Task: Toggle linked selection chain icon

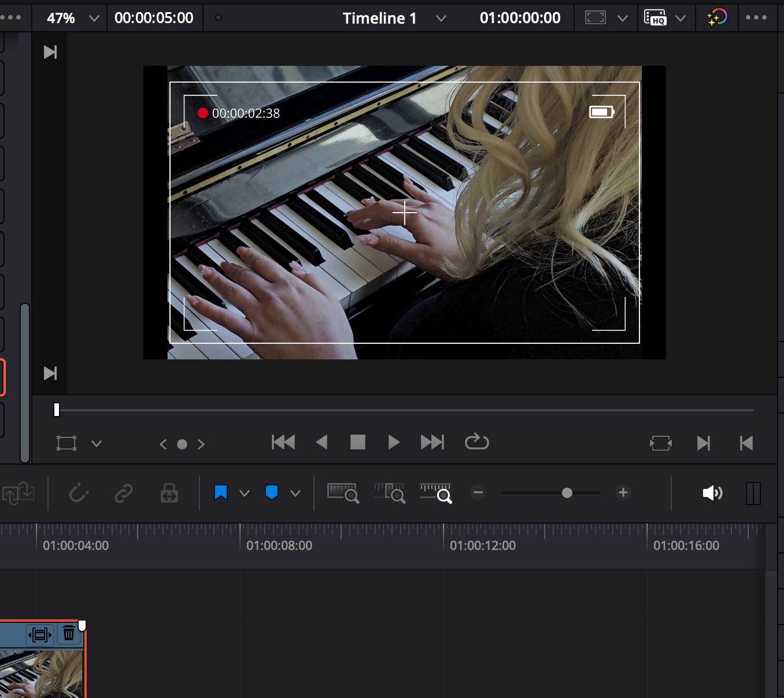Action: 124,493
